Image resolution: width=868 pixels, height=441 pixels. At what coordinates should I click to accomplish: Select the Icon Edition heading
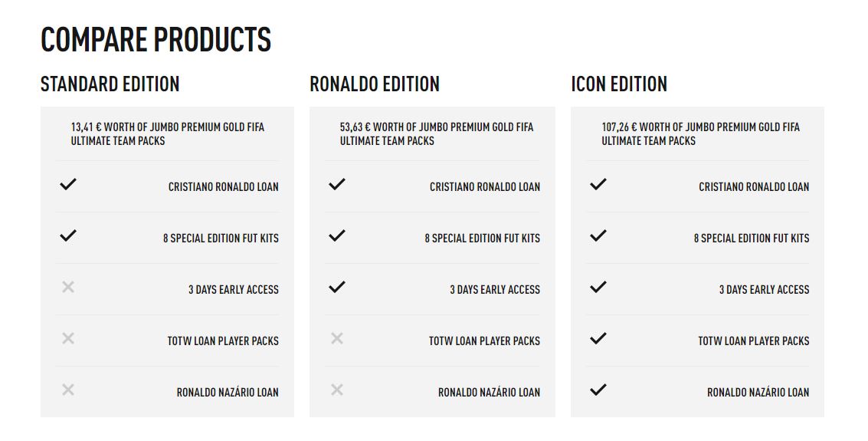(619, 84)
